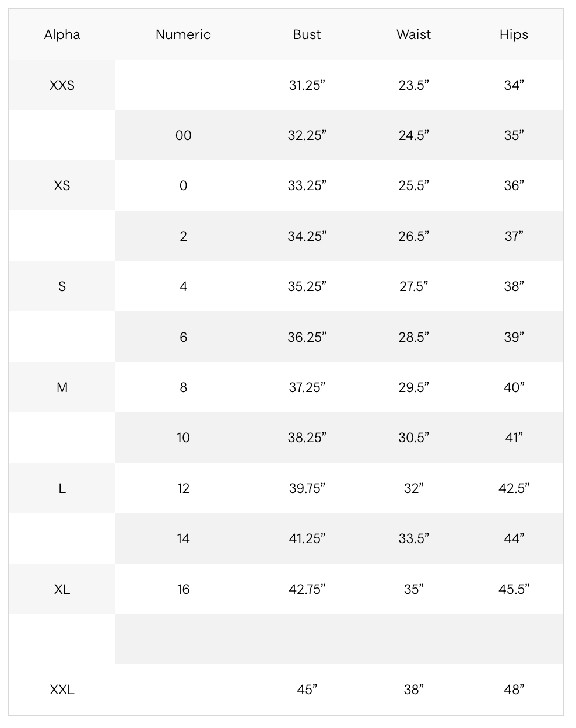576x728 pixels.
Task: Click the 34.25” bust measurement
Action: pyautogui.click(x=307, y=236)
